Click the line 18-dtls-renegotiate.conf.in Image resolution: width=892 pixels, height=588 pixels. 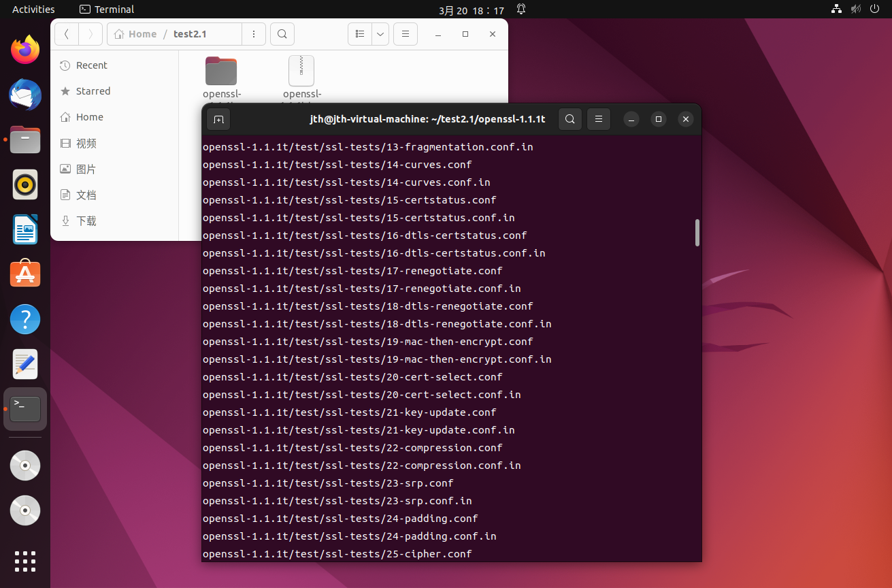tap(377, 324)
